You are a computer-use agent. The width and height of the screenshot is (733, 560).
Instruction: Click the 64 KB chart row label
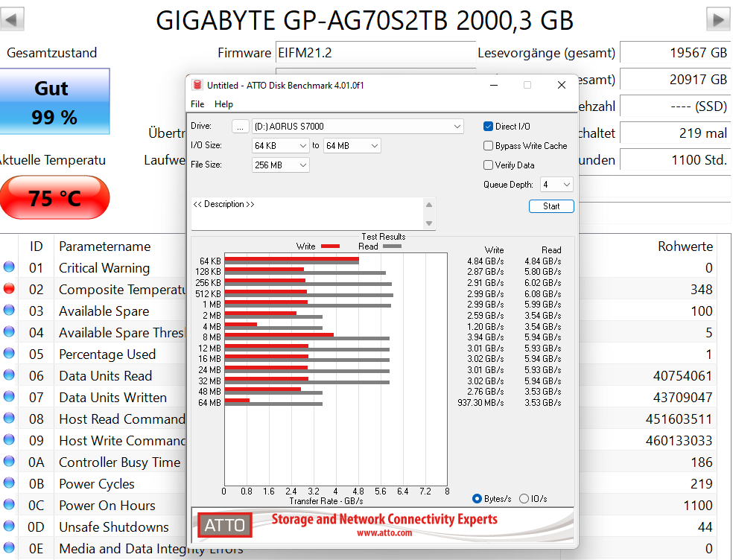(210, 261)
